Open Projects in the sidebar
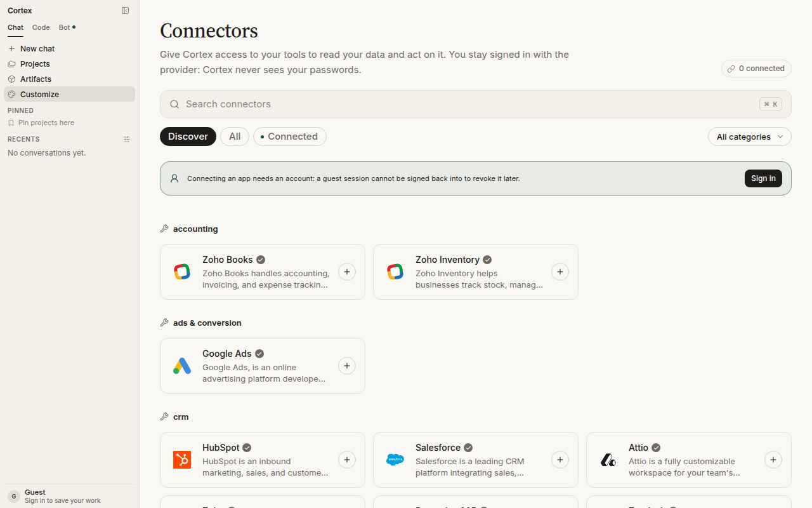812x508 pixels. click(x=69, y=64)
